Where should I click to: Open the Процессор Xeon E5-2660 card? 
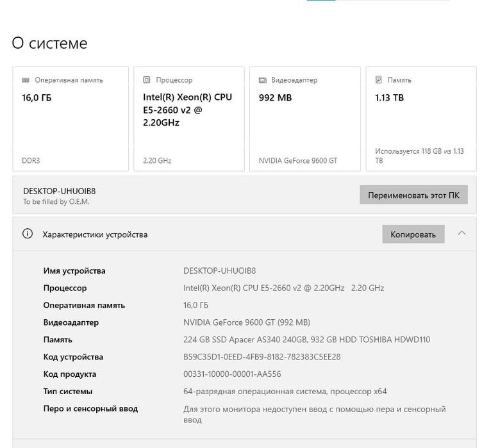189,119
